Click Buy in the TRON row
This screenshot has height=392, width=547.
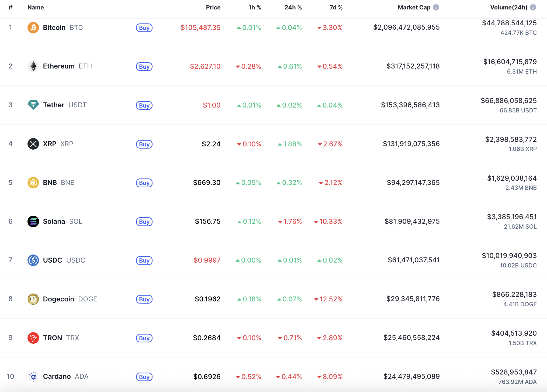click(x=144, y=338)
